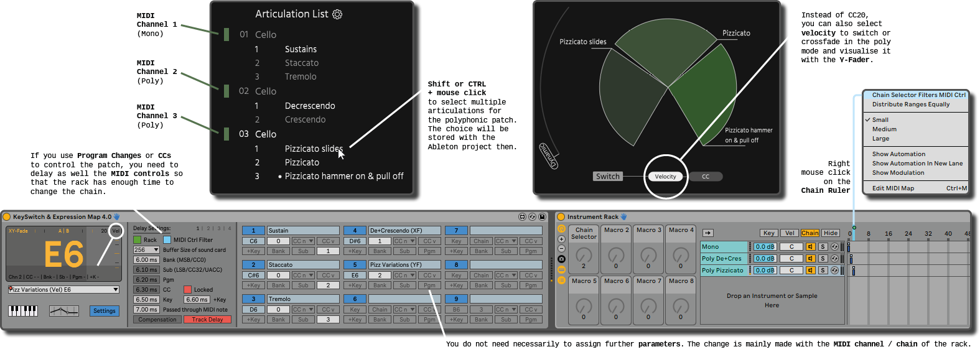The image size is (980, 362).
Task: Toggle the MIDI Ctrl Filter checkbox
Action: click(167, 240)
